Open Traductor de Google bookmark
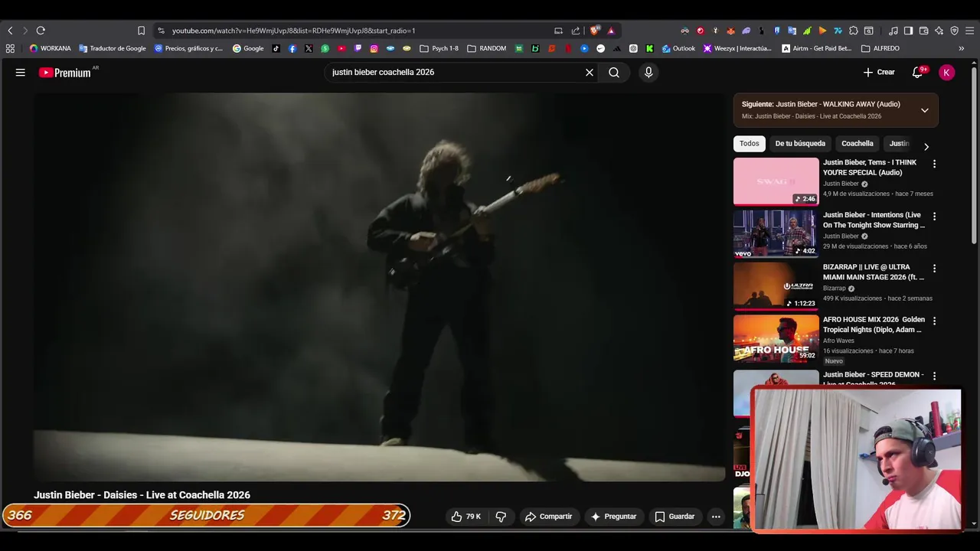The width and height of the screenshot is (980, 551). [113, 48]
